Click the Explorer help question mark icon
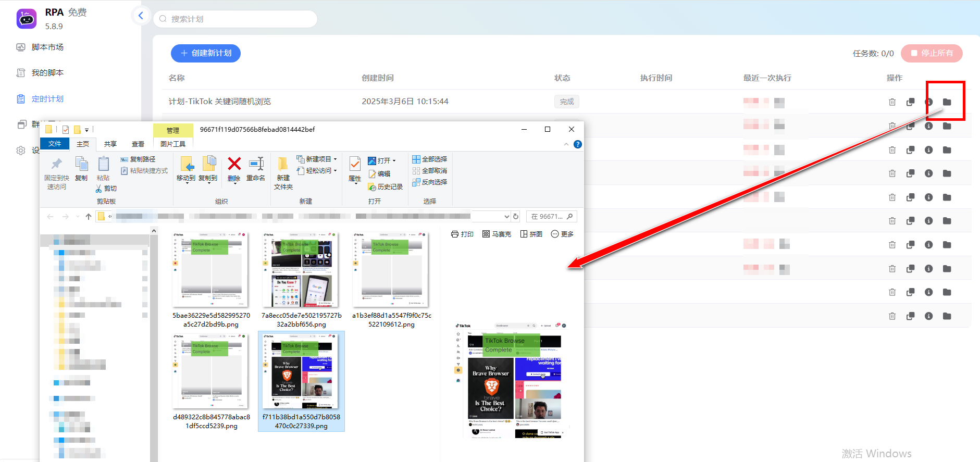Screen dimensions: 980x462 coord(578,144)
